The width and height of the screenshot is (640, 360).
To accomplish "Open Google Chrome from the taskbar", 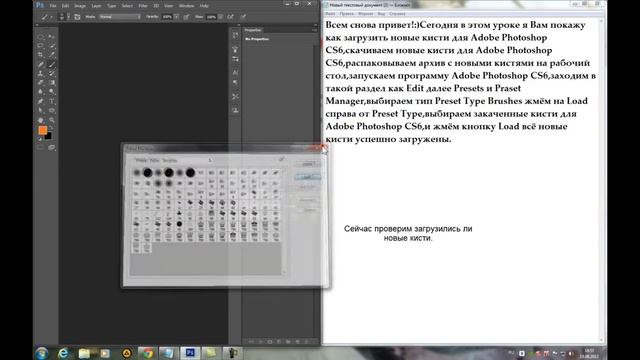I will tap(147, 353).
